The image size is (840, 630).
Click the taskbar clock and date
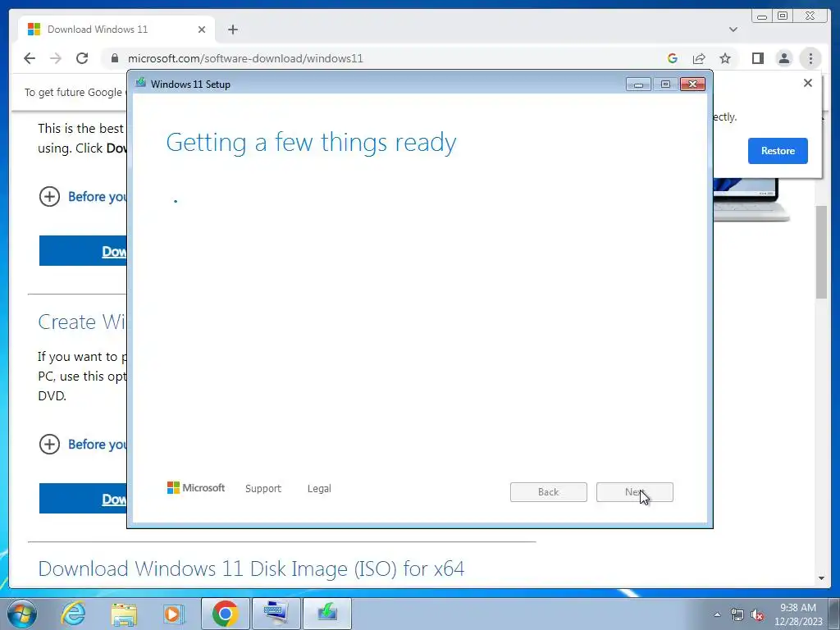pyautogui.click(x=798, y=614)
